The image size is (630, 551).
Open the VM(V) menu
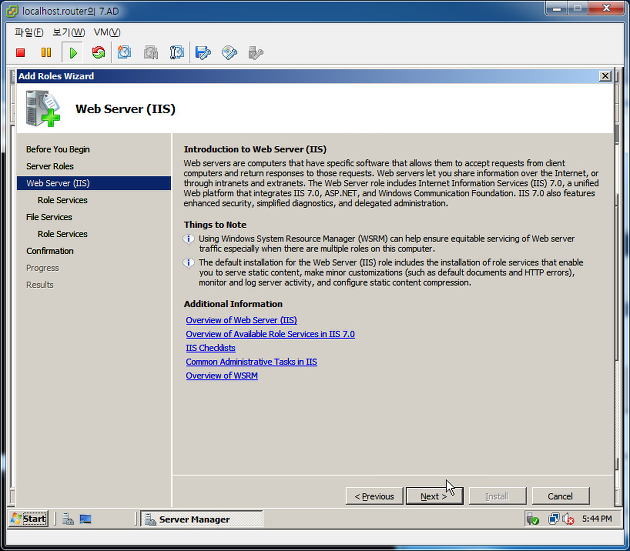click(107, 32)
